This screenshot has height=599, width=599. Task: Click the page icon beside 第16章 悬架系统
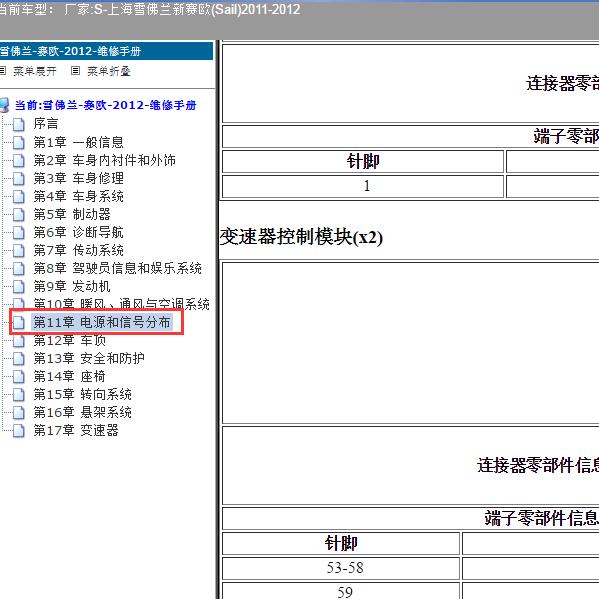[x=18, y=412]
